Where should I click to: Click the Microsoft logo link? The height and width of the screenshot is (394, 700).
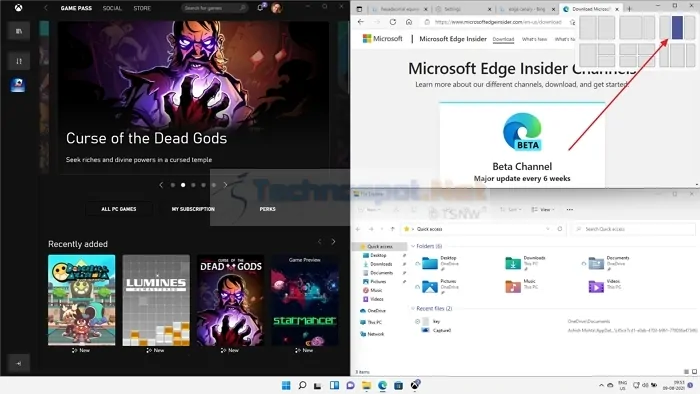(383, 39)
